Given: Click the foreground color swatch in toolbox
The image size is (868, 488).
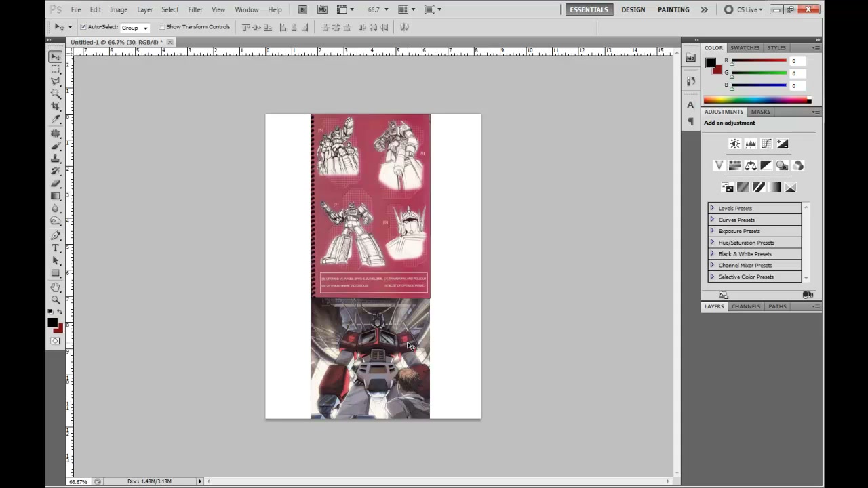Looking at the screenshot, I should click(52, 323).
